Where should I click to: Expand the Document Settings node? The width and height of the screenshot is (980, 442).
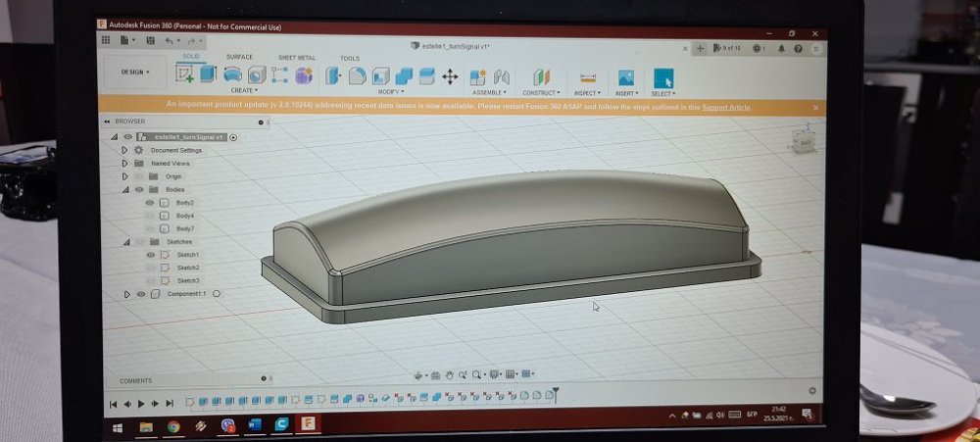point(124,151)
